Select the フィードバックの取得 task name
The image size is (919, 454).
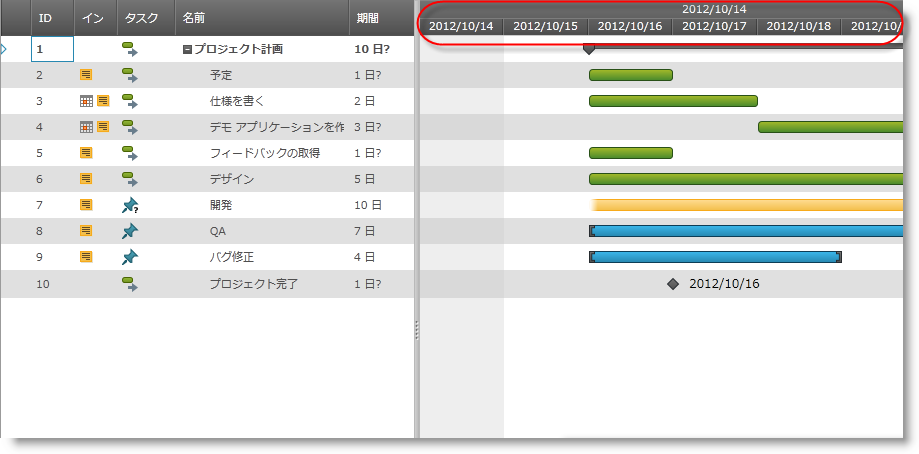265,153
